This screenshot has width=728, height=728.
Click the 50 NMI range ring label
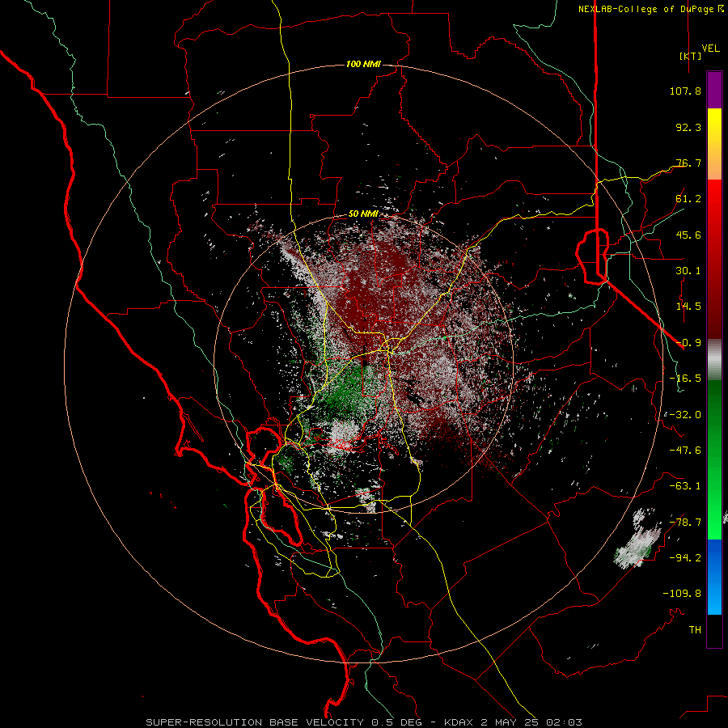(363, 214)
